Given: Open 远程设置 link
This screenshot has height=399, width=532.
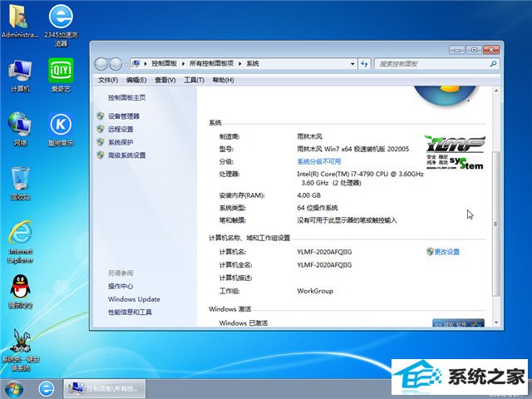Looking at the screenshot, I should tap(121, 129).
